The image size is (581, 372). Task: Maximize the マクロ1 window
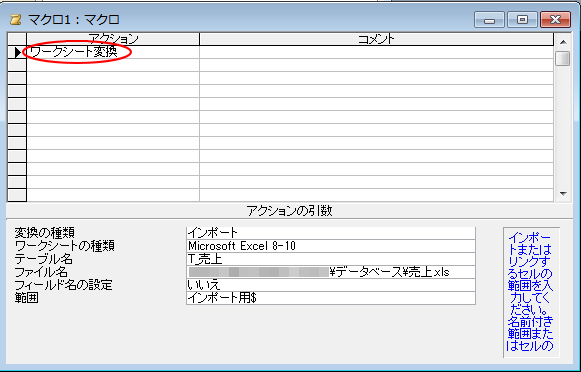(522, 20)
